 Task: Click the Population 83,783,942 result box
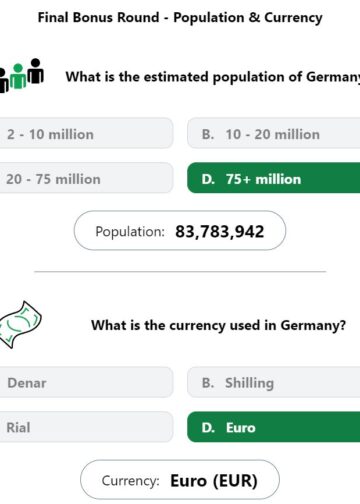180,231
